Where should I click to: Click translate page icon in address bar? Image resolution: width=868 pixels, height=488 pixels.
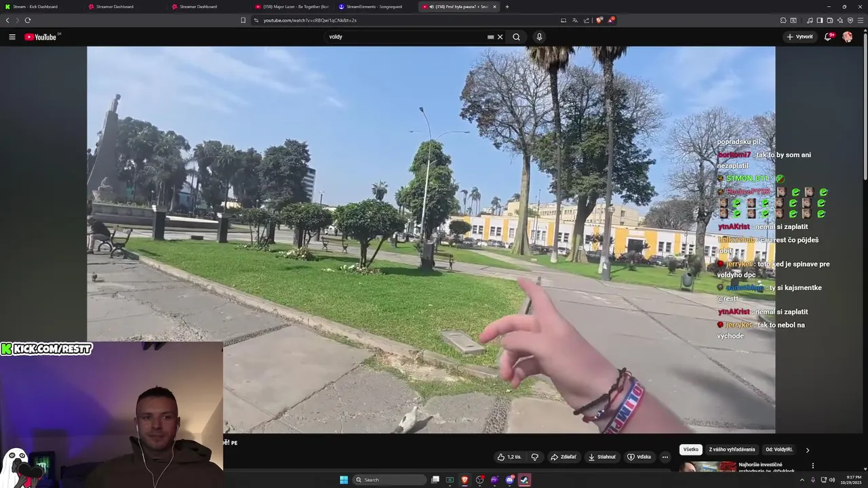(x=575, y=20)
